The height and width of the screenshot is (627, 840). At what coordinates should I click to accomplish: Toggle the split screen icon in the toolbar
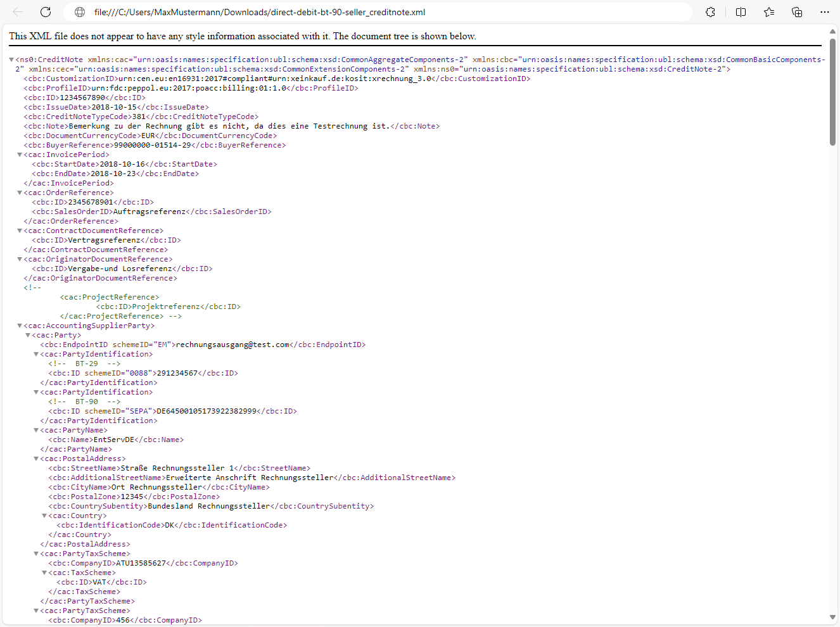(x=741, y=12)
